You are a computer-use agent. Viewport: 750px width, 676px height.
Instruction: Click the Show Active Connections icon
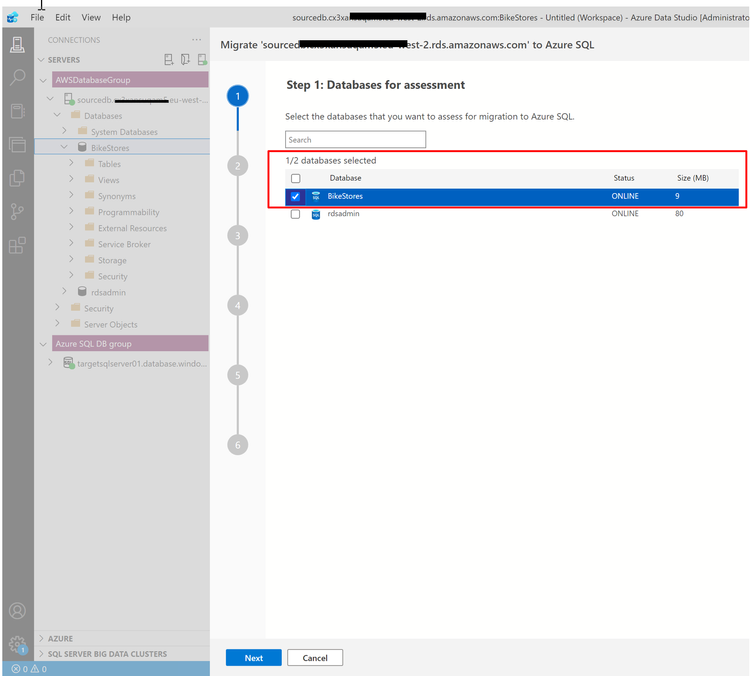pyautogui.click(x=202, y=59)
